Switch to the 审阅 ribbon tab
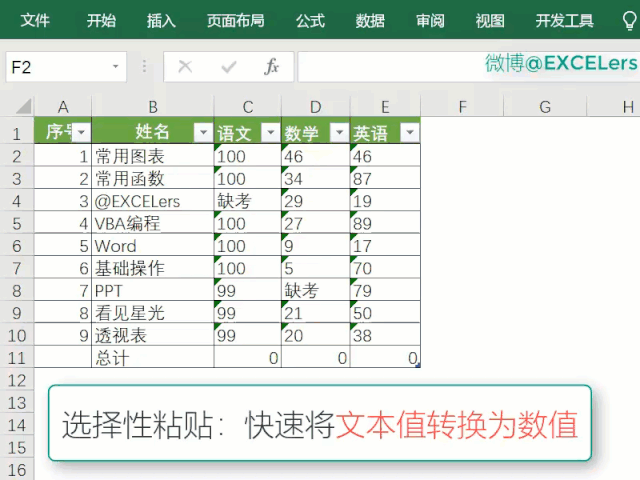 (x=430, y=20)
